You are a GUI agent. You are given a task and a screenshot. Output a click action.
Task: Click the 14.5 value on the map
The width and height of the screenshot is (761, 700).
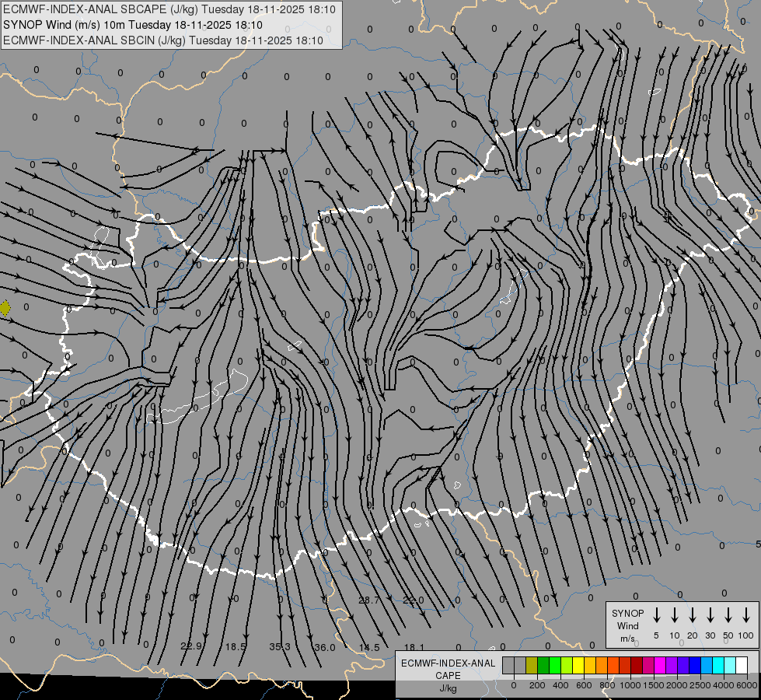point(369,648)
